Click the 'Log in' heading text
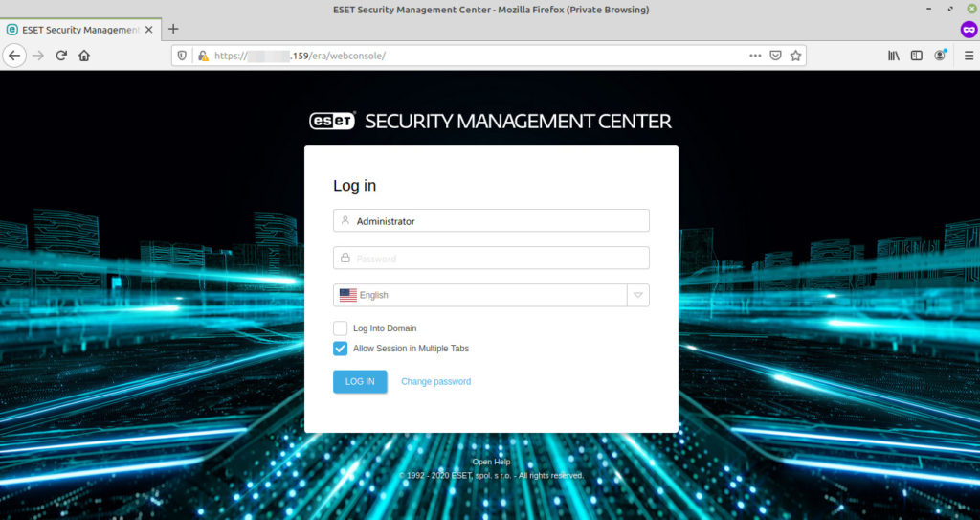 click(x=354, y=186)
